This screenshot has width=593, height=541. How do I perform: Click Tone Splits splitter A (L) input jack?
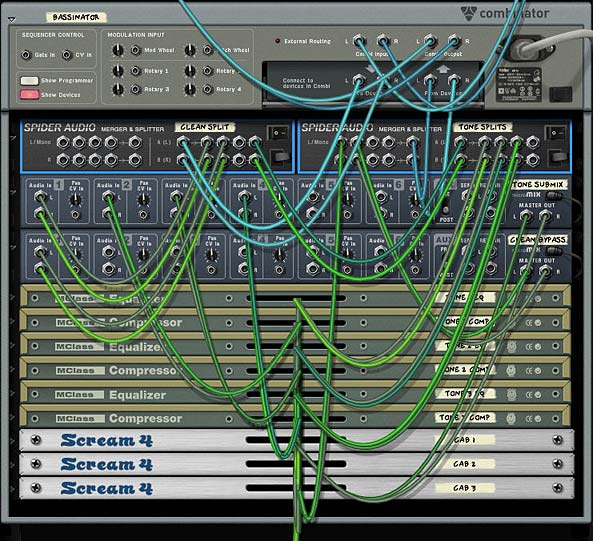point(461,142)
